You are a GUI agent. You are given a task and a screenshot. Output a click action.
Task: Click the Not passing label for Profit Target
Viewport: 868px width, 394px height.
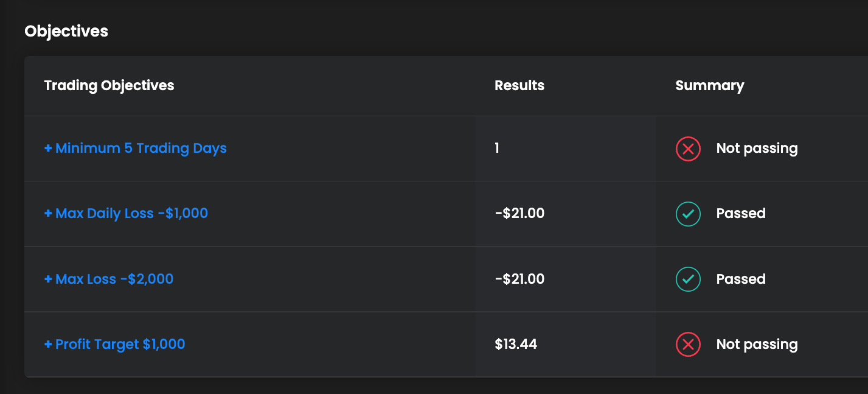tap(757, 345)
